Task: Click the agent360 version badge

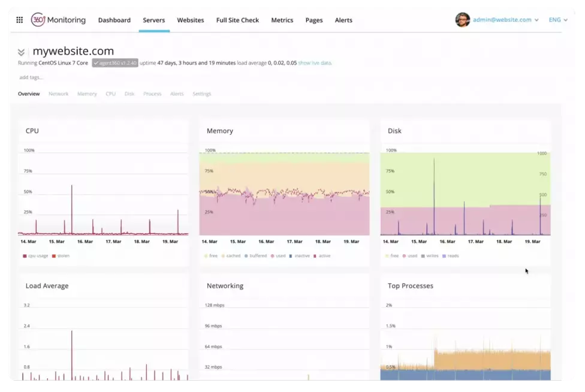Action: [x=115, y=63]
